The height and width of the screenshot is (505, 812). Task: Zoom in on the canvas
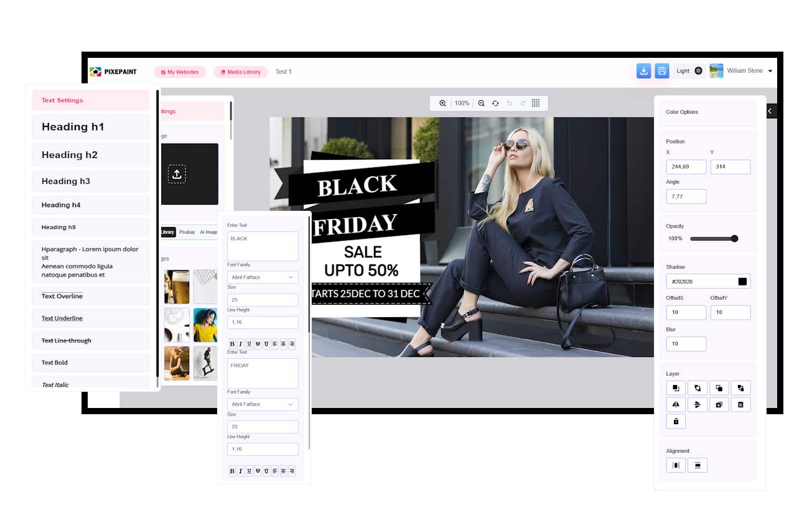click(442, 103)
